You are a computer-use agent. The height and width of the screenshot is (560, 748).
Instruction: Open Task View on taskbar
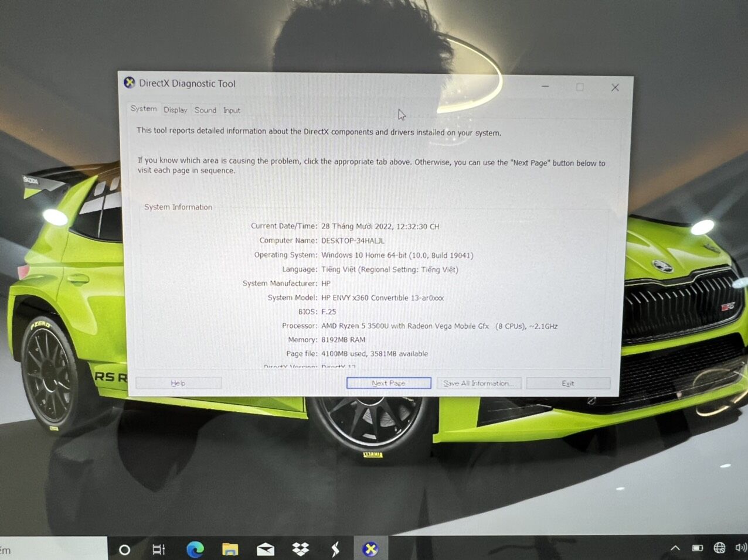[158, 549]
